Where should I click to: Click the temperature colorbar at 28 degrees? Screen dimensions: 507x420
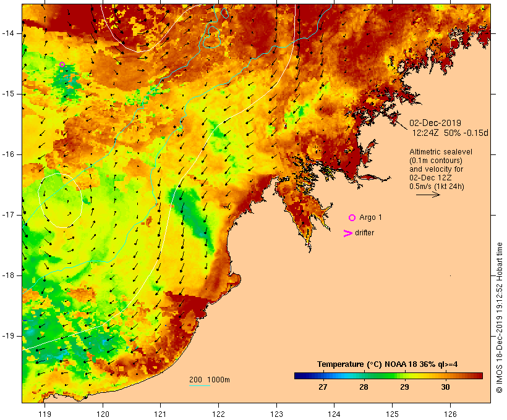point(364,376)
